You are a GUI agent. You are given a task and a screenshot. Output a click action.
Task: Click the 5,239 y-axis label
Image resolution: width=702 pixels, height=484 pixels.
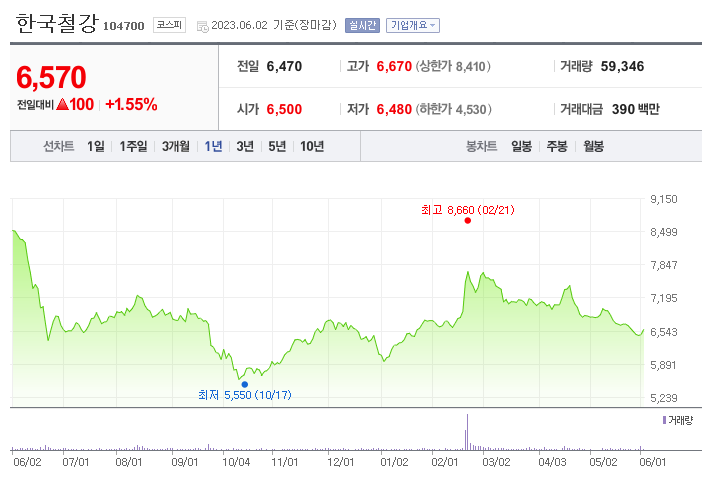point(663,398)
